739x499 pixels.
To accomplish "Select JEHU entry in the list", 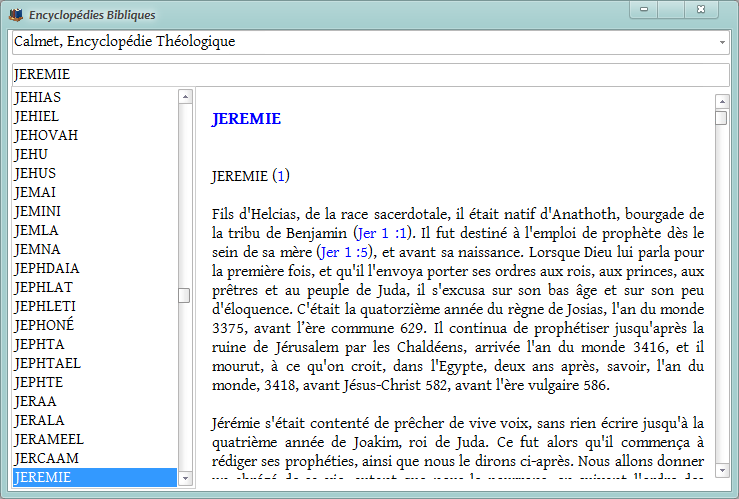I will coord(95,154).
